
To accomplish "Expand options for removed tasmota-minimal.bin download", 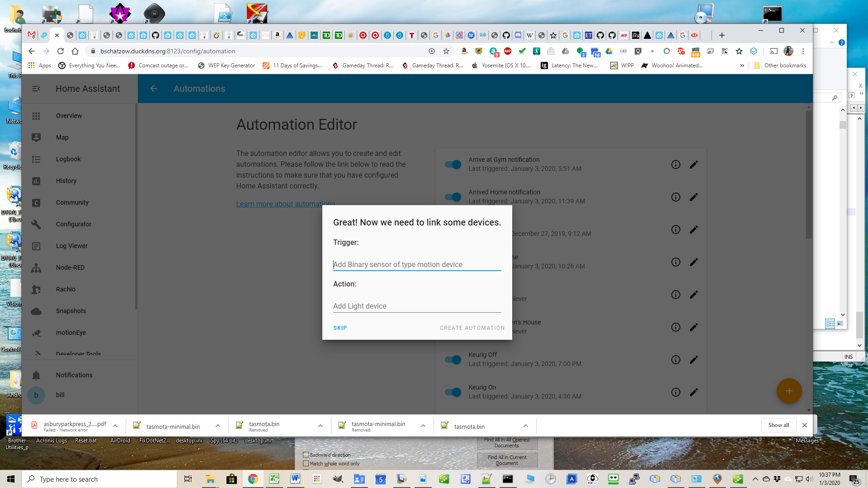I will [423, 426].
